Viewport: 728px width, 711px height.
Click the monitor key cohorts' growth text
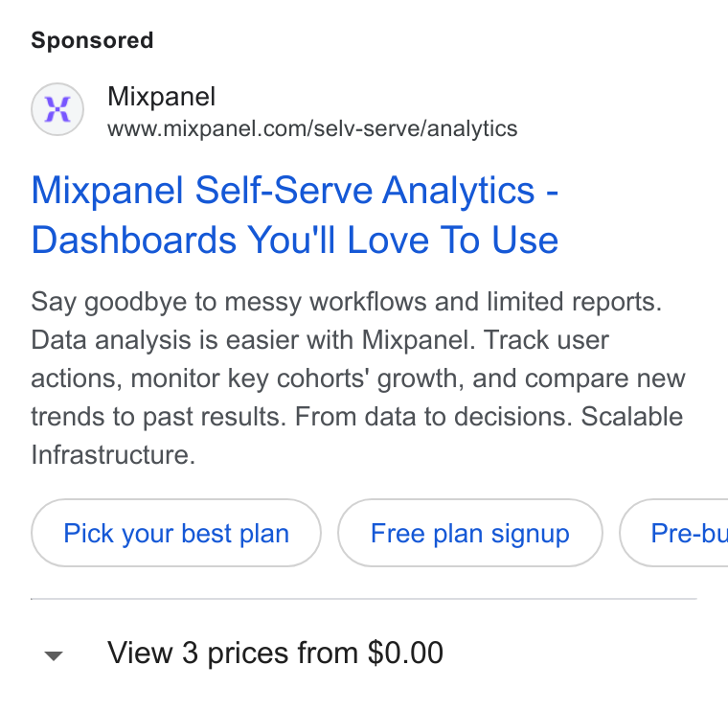coord(297,378)
